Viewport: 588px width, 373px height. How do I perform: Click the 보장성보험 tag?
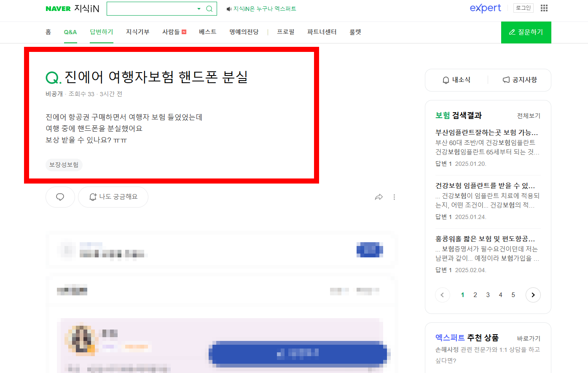tap(64, 165)
